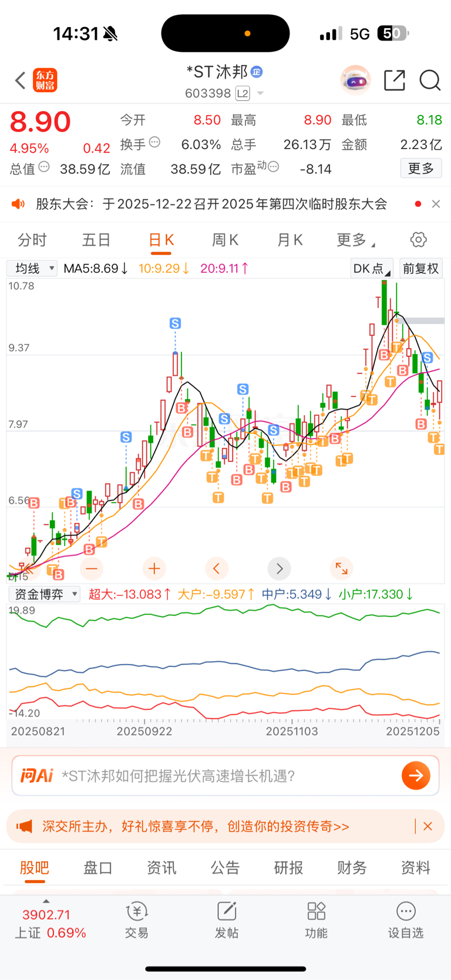Switch to 资讯 tab
The width and height of the screenshot is (451, 980).
click(x=161, y=868)
